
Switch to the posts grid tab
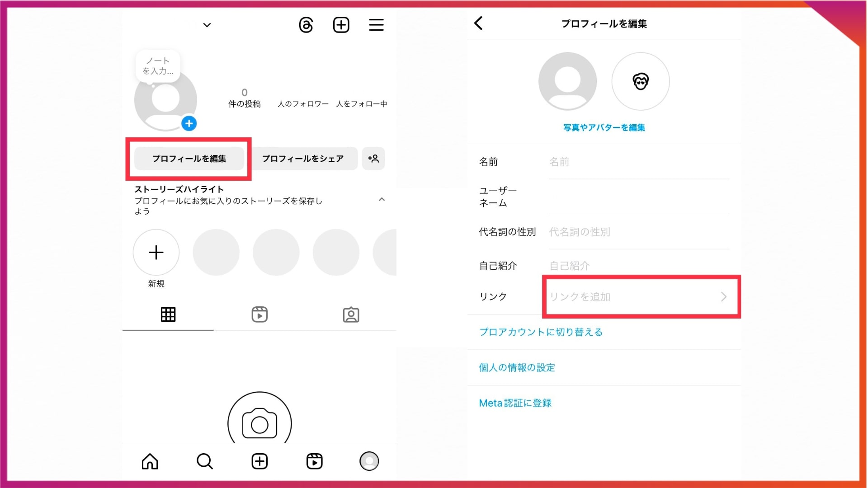point(168,314)
